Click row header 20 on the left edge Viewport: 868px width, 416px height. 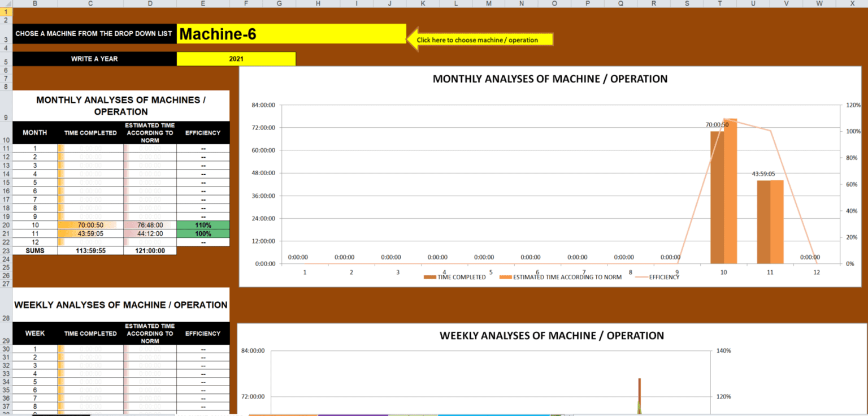pyautogui.click(x=6, y=225)
